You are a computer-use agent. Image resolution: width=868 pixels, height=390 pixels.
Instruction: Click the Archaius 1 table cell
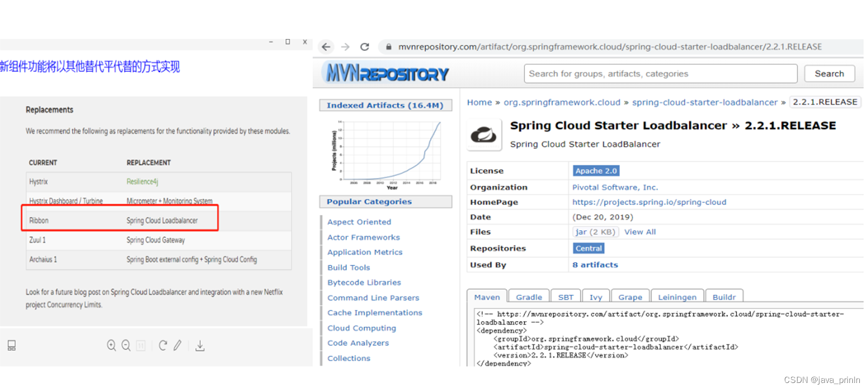[43, 259]
